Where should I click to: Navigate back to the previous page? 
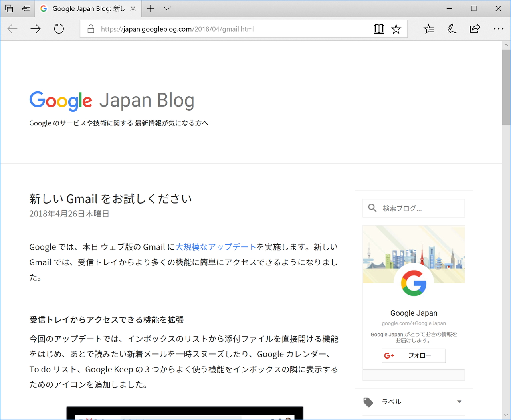click(x=12, y=28)
